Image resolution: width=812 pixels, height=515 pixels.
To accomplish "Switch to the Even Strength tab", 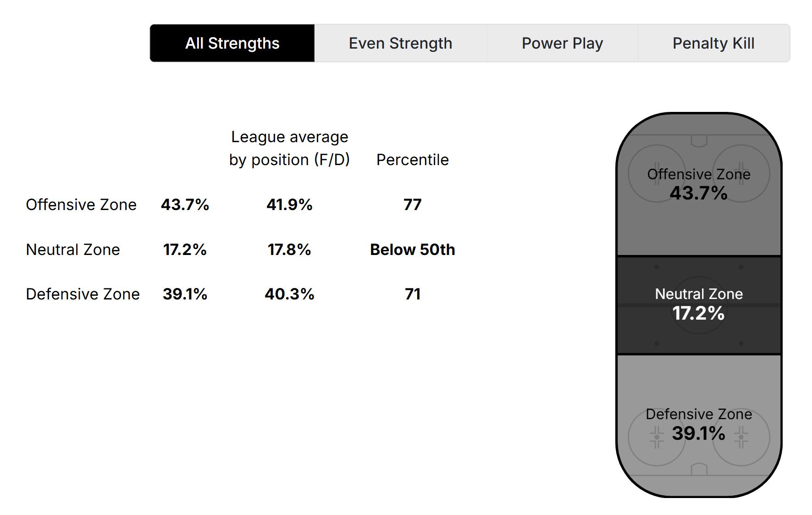I will click(400, 43).
